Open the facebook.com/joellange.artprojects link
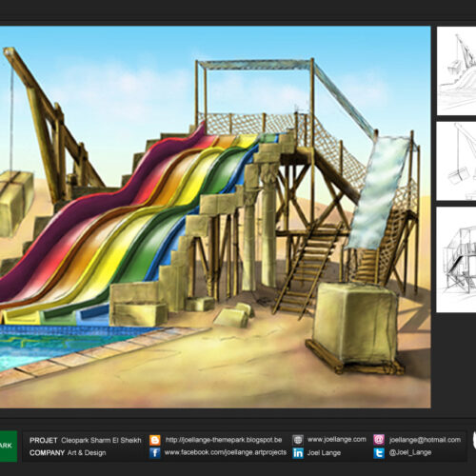The width and height of the screenshot is (476, 476). [226, 452]
